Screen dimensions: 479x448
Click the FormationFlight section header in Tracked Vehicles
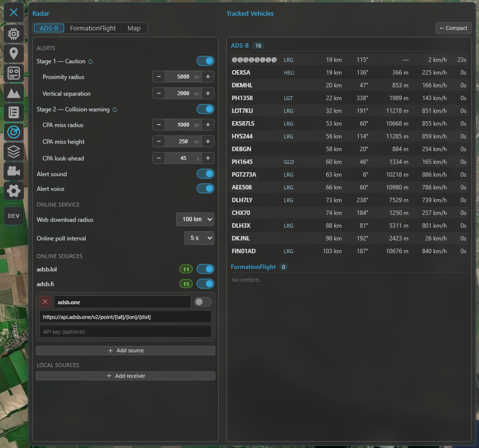(x=253, y=267)
